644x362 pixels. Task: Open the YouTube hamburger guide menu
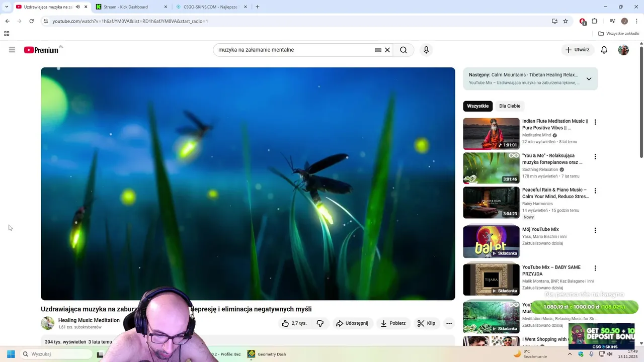tap(12, 50)
